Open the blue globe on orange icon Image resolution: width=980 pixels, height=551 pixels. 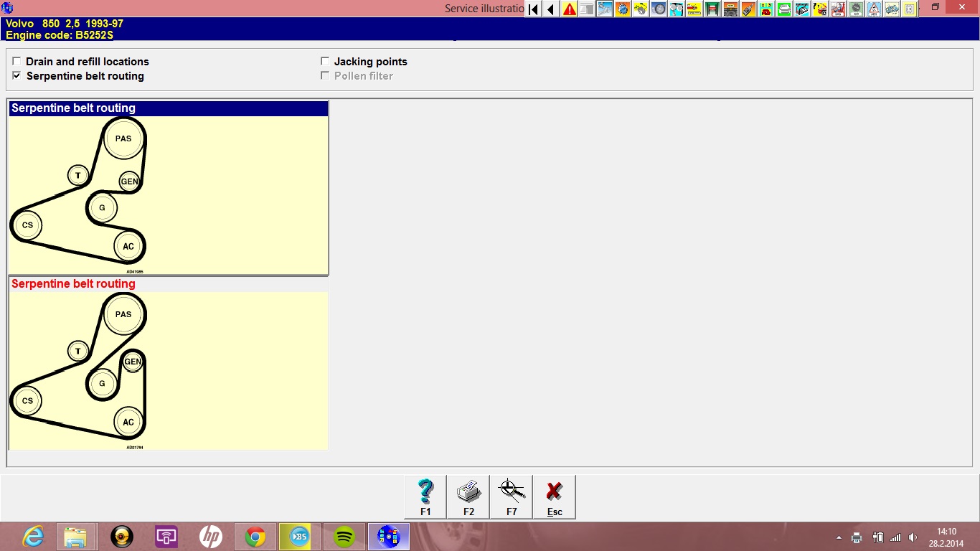[623, 9]
